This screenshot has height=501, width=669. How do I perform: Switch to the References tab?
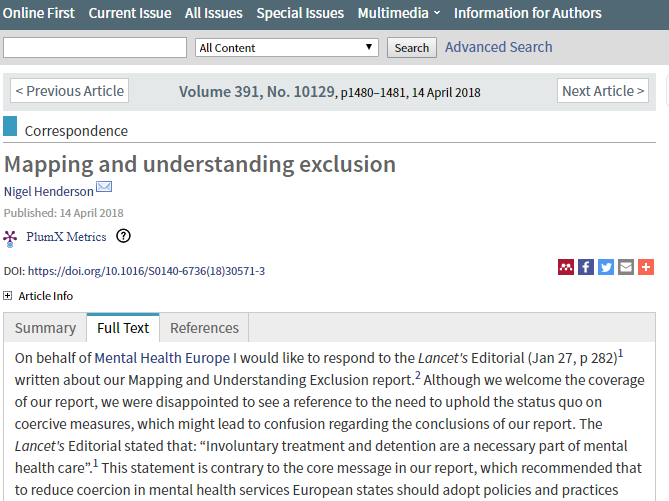(204, 328)
